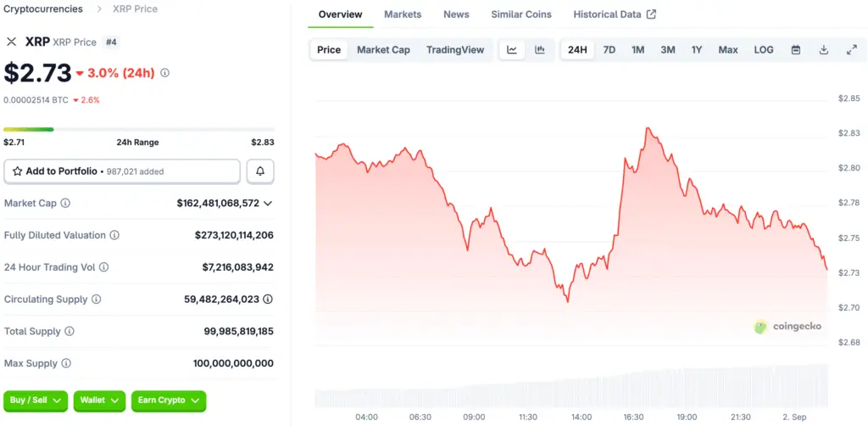Toggle LOG scale on chart
The height and width of the screenshot is (426, 868).
764,50
